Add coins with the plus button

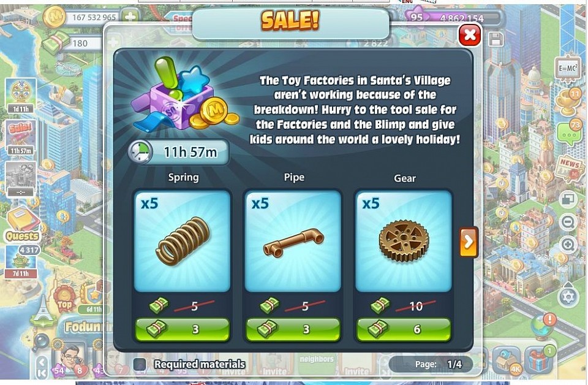click(x=130, y=17)
